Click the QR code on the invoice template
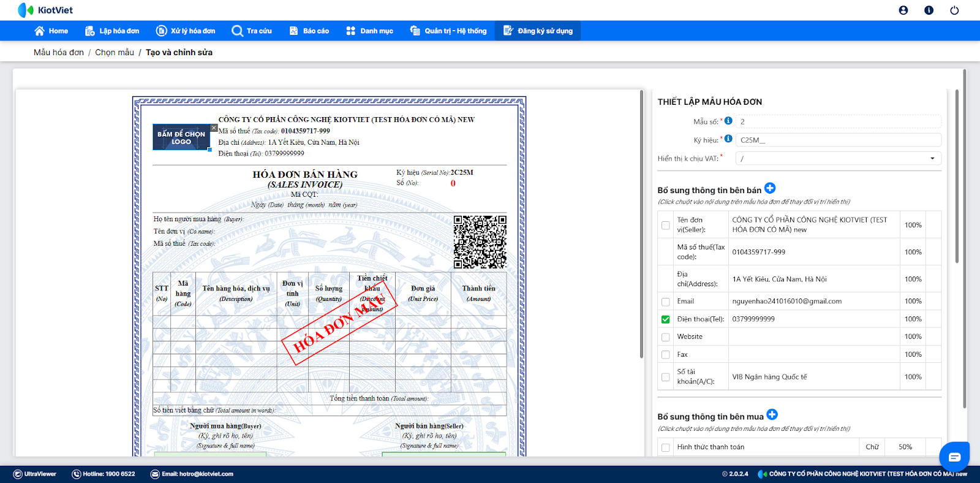980x483 pixels. (x=480, y=242)
